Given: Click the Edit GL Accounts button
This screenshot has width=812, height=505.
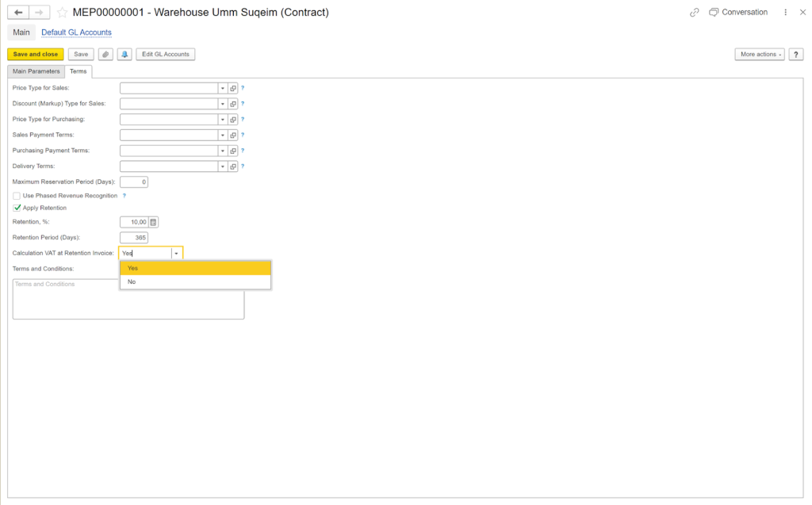Looking at the screenshot, I should tap(165, 54).
